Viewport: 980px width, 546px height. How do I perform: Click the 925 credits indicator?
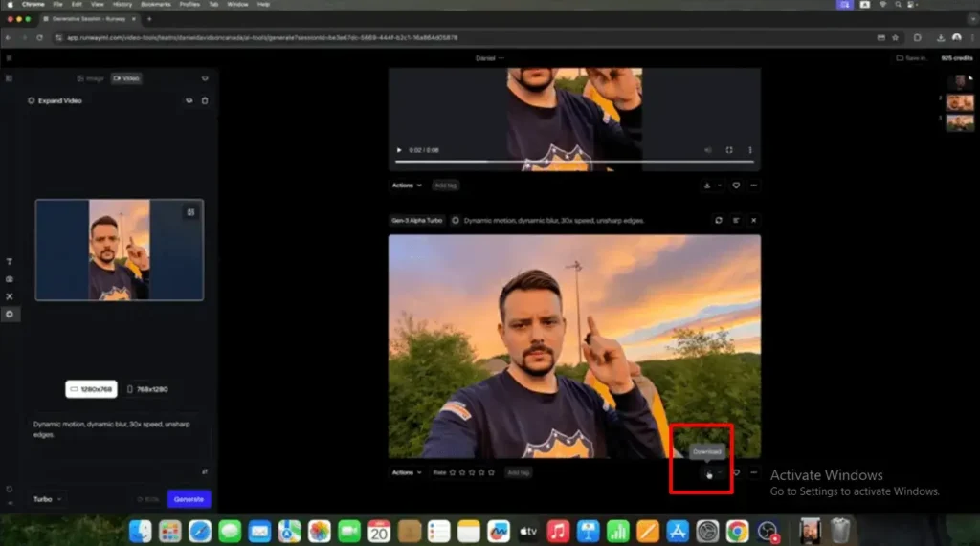tap(957, 58)
